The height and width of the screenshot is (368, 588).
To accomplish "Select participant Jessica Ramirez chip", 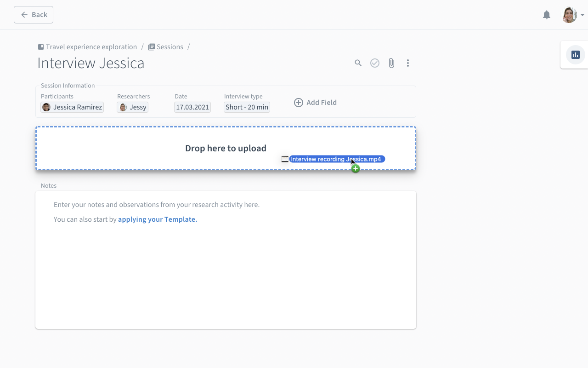I will pyautogui.click(x=72, y=107).
